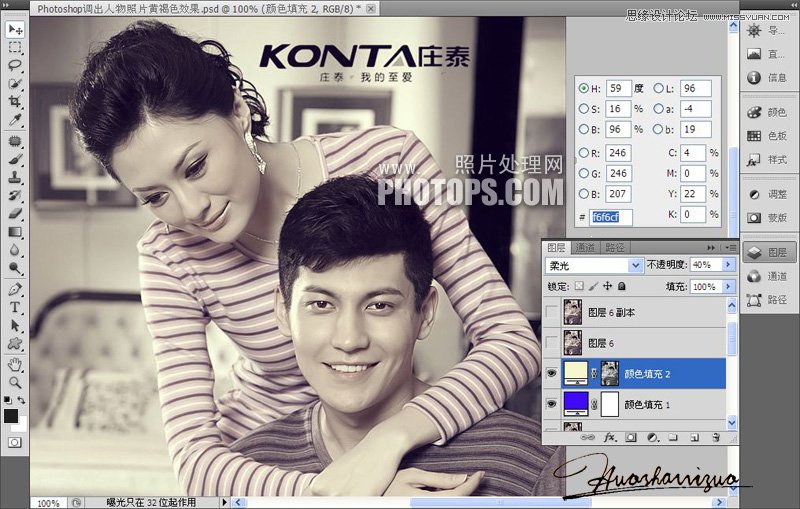Viewport: 800px width, 509px height.
Task: Toggle Quick Mask mode
Action: [14, 442]
